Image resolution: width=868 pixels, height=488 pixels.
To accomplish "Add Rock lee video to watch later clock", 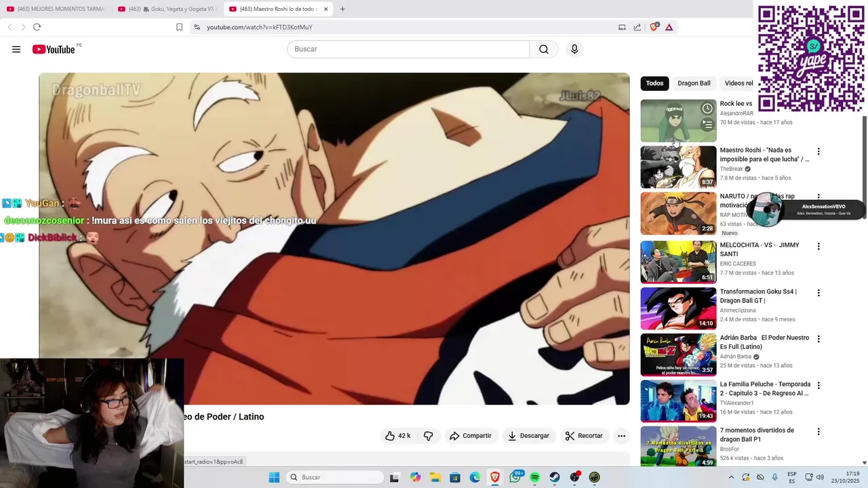I will coord(707,108).
